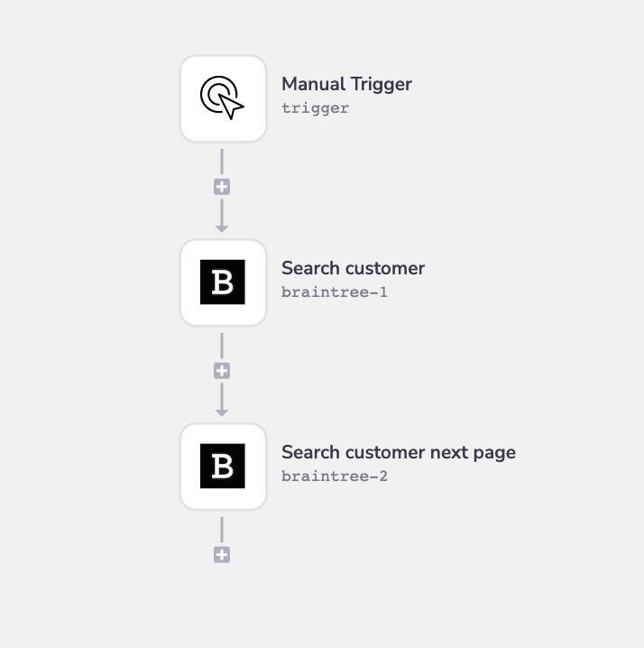Select the braintree-1 step ID text
Viewport: 644px width, 648px height.
coord(334,292)
